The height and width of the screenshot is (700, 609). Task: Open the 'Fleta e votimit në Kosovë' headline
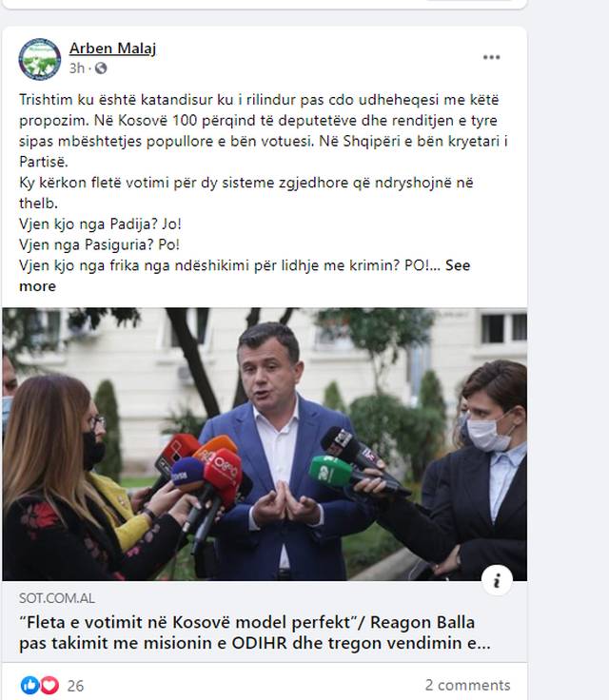(246, 622)
